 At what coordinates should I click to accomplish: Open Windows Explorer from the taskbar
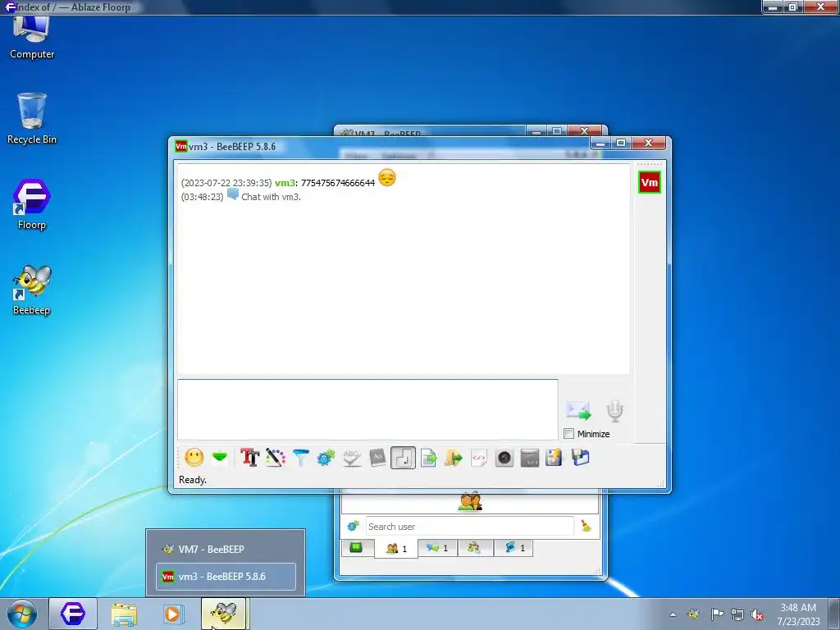124,614
